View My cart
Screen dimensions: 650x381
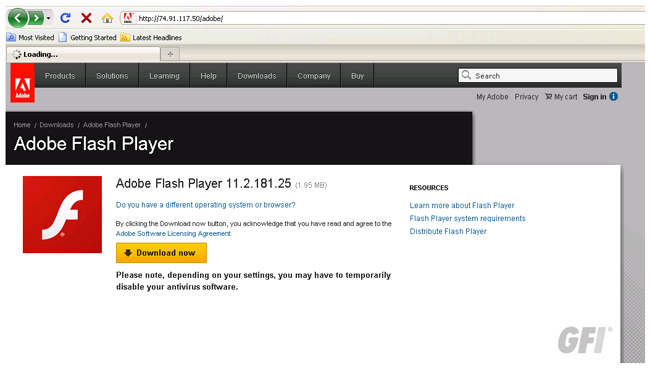point(561,97)
